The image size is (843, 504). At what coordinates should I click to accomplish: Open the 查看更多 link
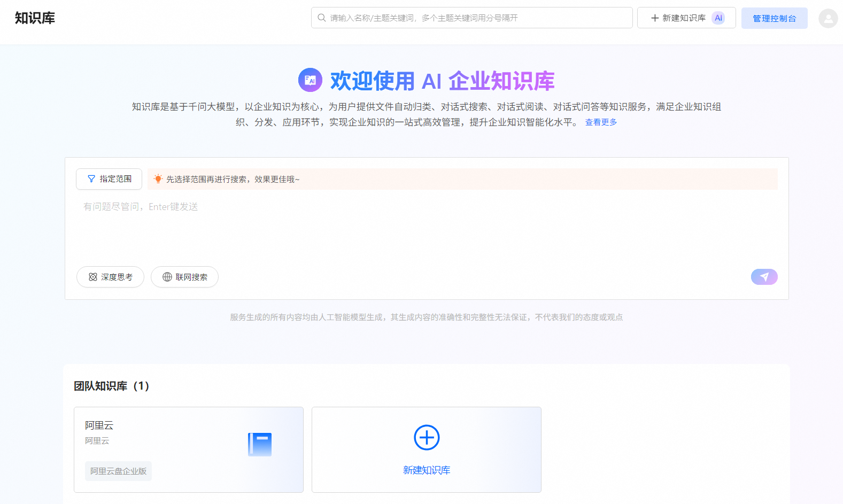pyautogui.click(x=601, y=122)
